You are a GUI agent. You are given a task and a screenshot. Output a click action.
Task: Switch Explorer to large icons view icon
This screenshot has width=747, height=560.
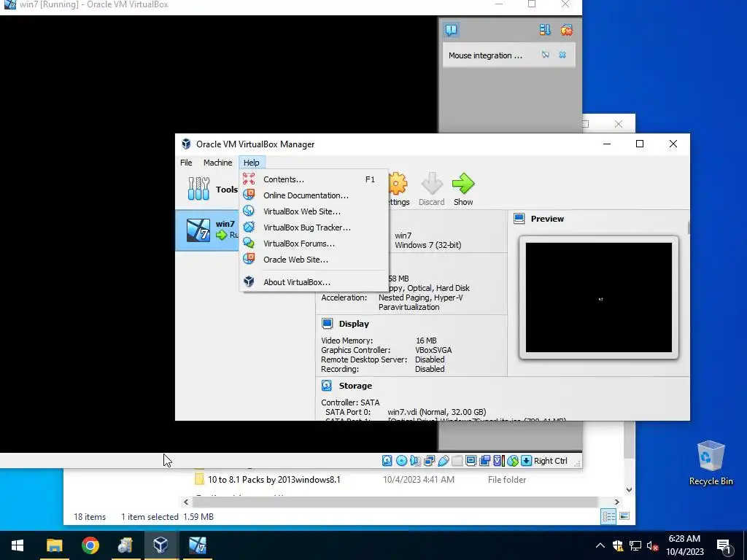coord(624,516)
